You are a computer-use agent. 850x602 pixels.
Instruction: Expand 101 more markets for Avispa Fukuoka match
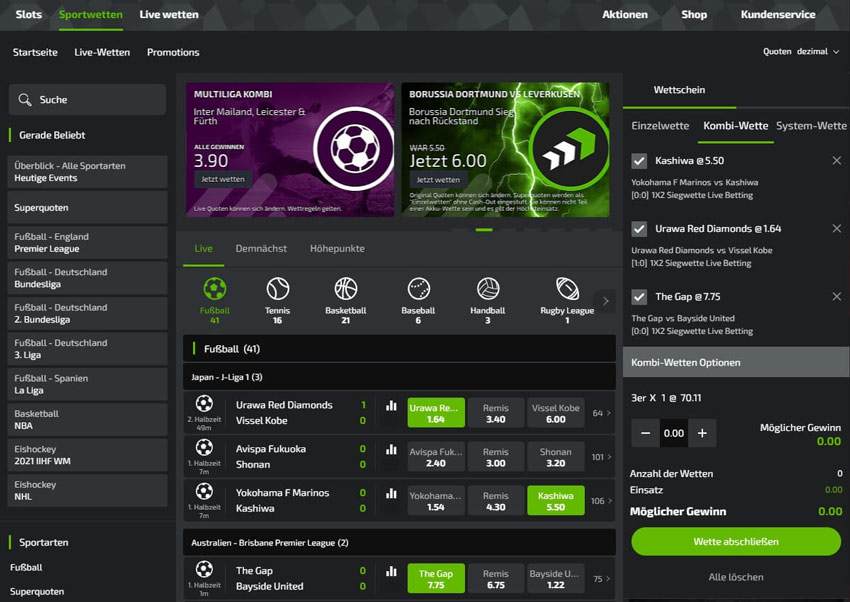pos(601,457)
